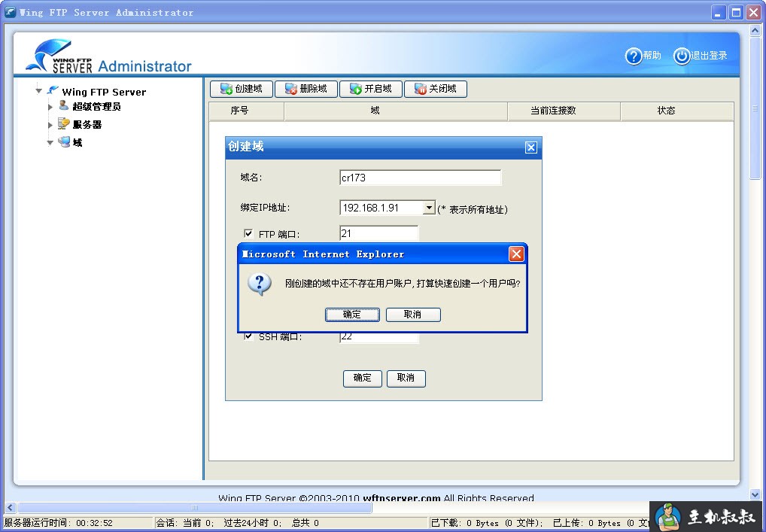Click the 会话 session status bar text

point(238,523)
